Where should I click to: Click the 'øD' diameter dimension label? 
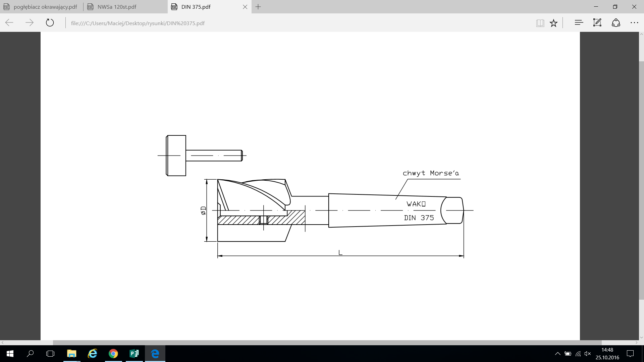coord(203,210)
